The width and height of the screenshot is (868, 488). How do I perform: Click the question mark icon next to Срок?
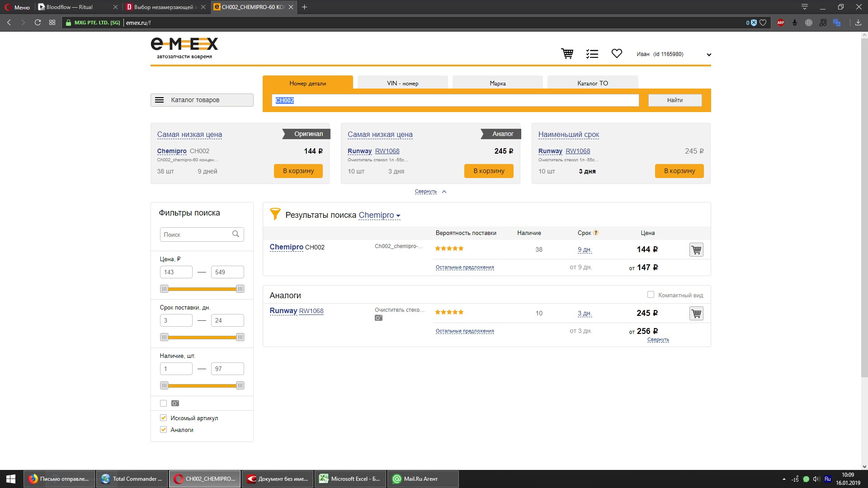coord(596,233)
